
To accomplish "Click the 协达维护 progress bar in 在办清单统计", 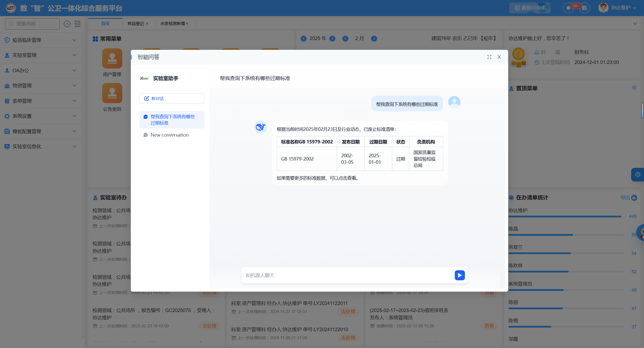I will coord(565,216).
